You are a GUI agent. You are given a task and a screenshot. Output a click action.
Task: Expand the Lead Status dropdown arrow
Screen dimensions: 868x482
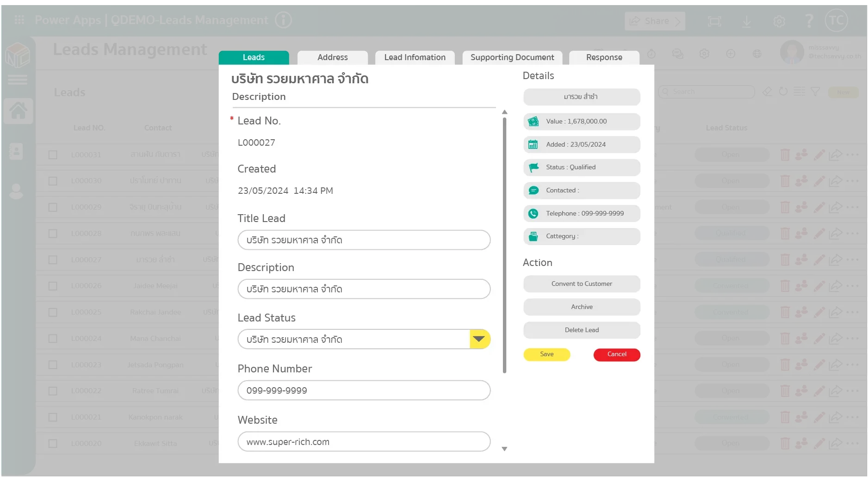pyautogui.click(x=479, y=339)
